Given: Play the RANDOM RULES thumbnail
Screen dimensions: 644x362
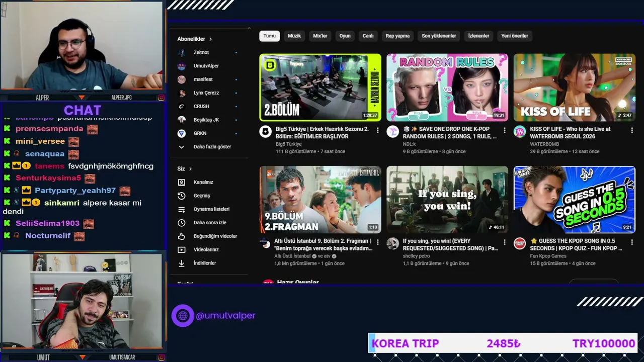Looking at the screenshot, I should [447, 87].
